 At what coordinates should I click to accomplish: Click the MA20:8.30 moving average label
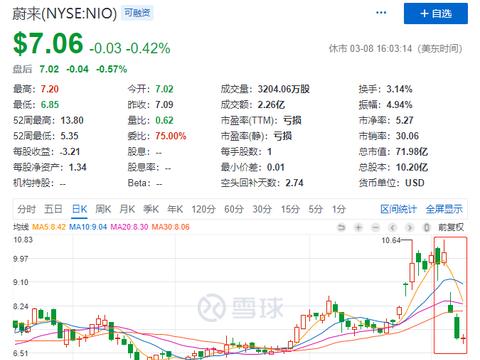pyautogui.click(x=129, y=227)
